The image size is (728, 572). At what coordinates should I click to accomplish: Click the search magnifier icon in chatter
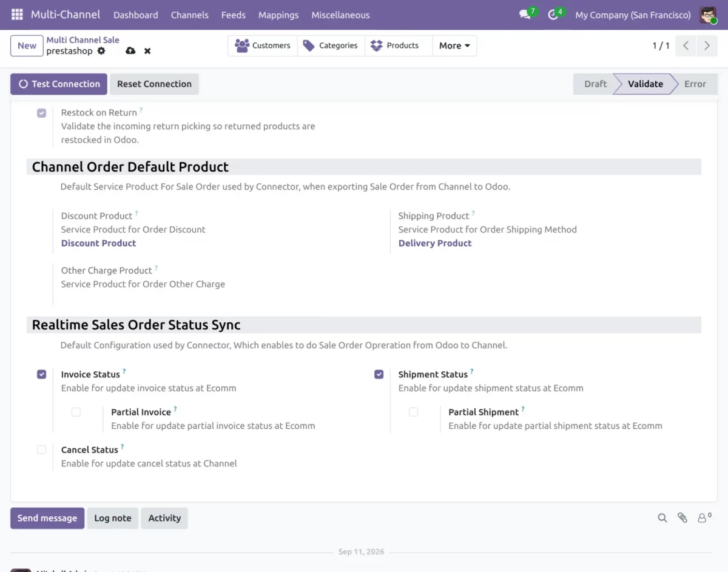point(662,518)
